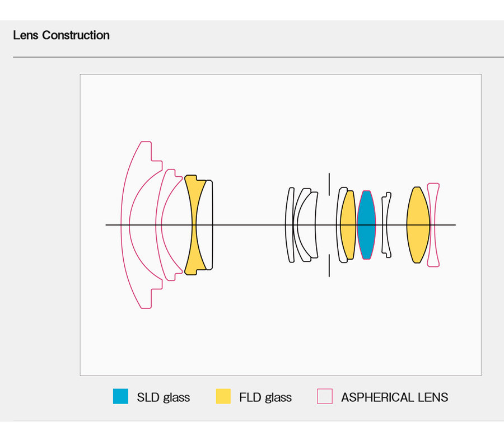
Task: Select the thin clear element behind the blue lens
Action: [x=385, y=224]
